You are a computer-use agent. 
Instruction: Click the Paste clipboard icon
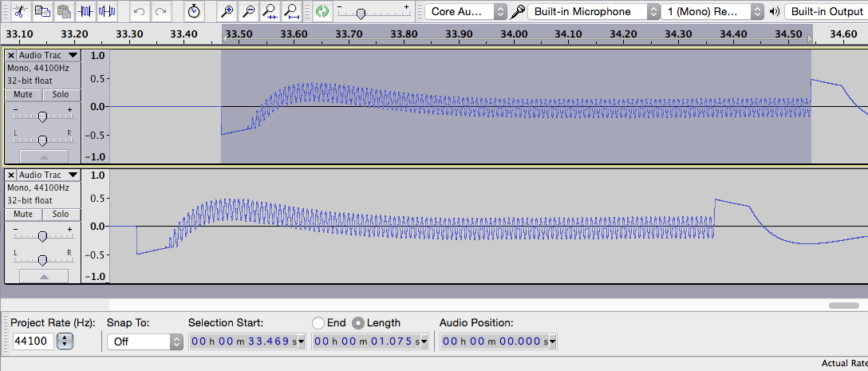tap(64, 11)
